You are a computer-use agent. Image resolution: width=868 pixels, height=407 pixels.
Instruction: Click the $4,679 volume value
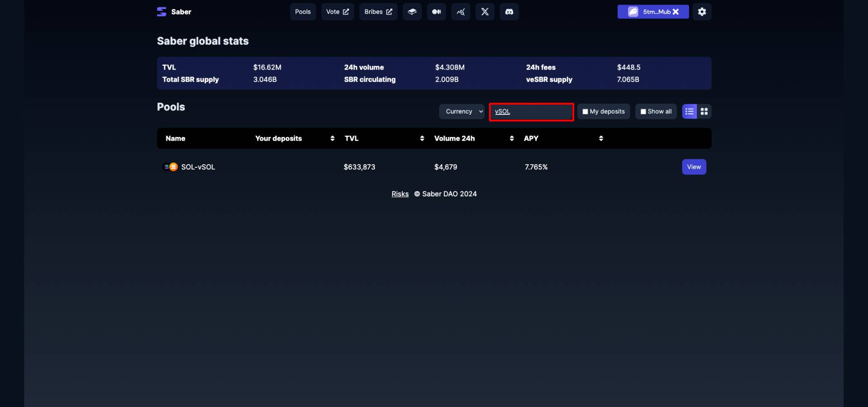pyautogui.click(x=446, y=167)
